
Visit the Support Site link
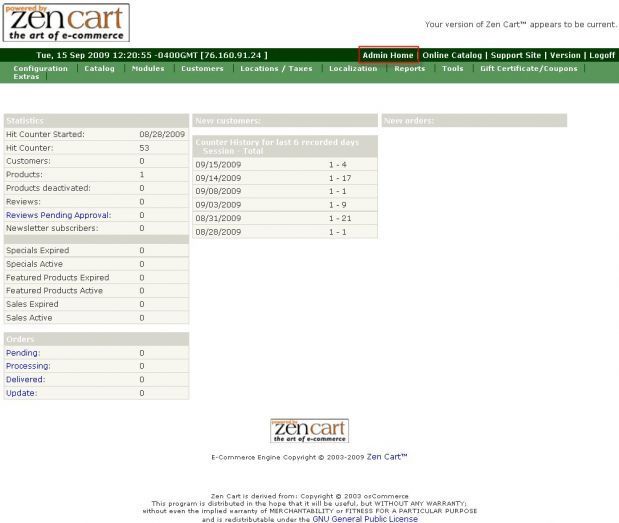[516, 55]
